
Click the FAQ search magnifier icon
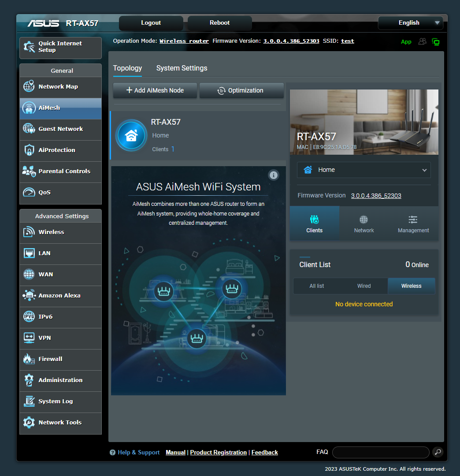pos(438,452)
